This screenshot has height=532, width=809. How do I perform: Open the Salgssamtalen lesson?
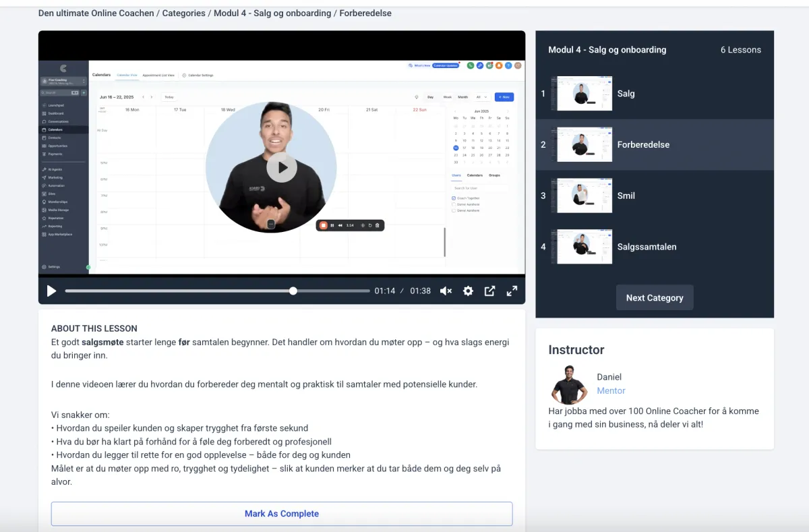tap(655, 247)
